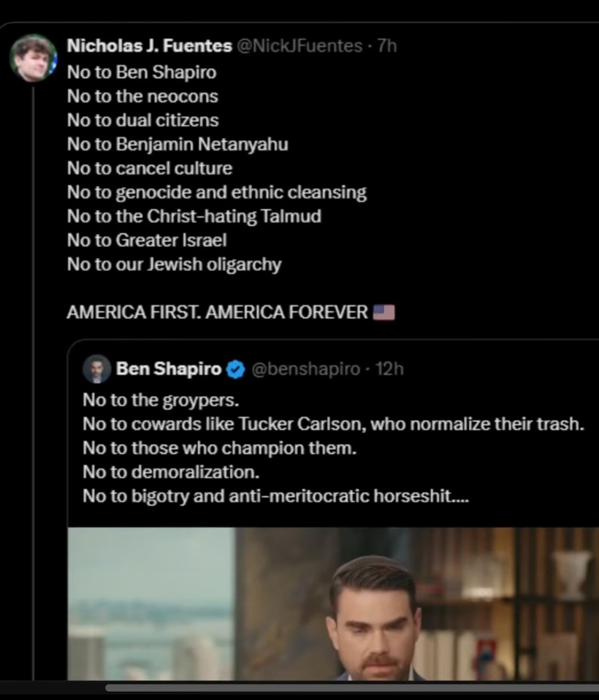Click the vertical thread line below the avatar
The image size is (599, 700).
click(33, 365)
